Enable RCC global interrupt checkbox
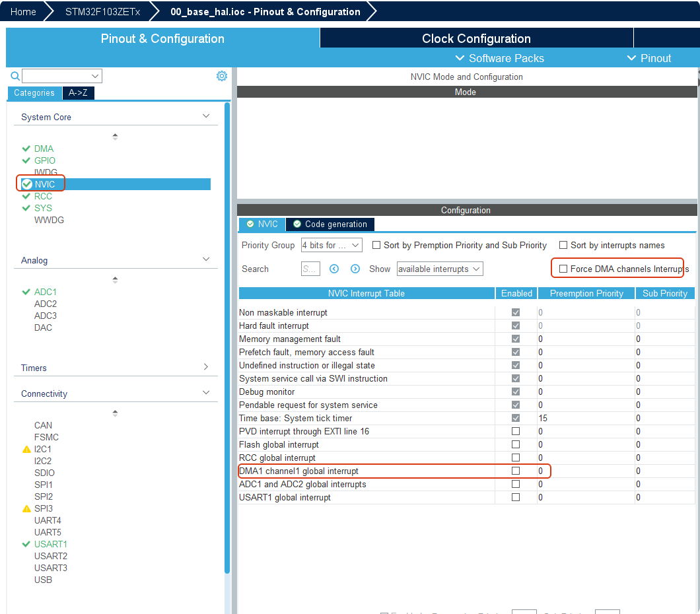This screenshot has height=614, width=700. point(516,458)
